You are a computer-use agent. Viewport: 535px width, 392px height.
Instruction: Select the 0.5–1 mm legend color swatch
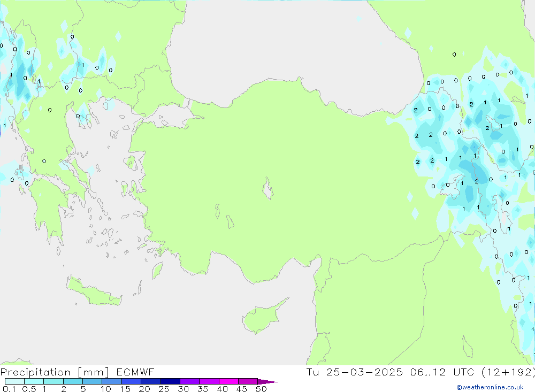(34, 381)
